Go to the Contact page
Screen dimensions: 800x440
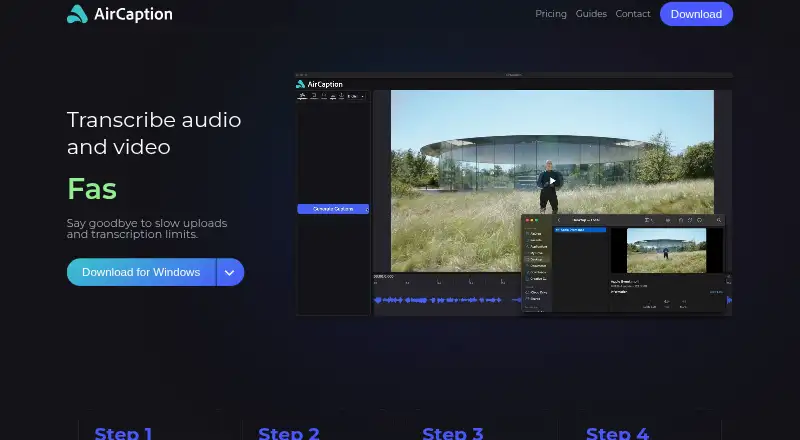coord(633,14)
